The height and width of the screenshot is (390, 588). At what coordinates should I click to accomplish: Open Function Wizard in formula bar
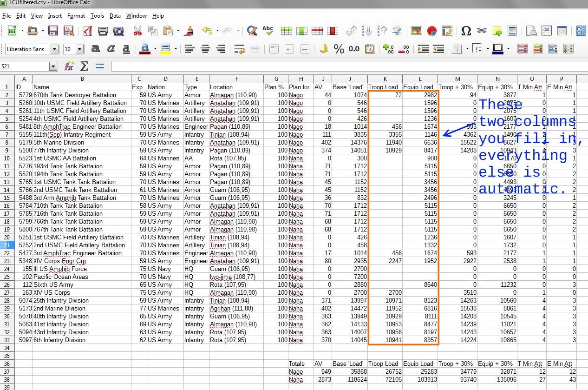coord(69,66)
